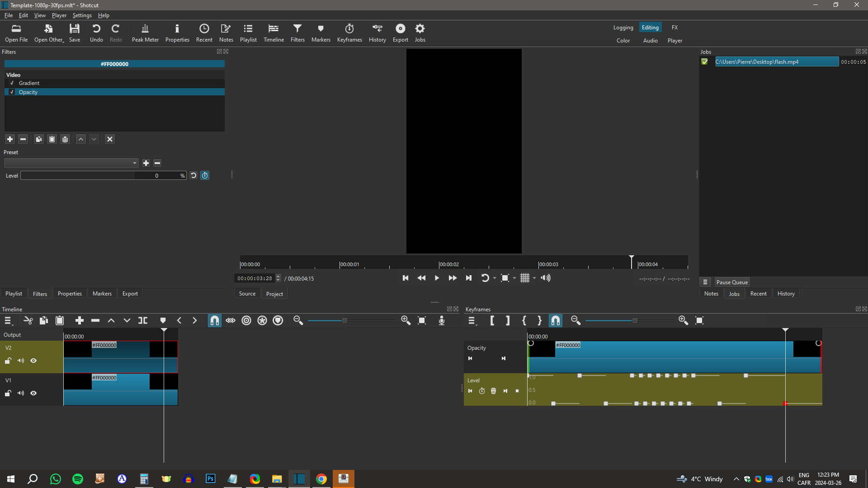Expand zoom options dropdown in player
Image resolution: width=868 pixels, height=488 pixels.
tap(514, 278)
